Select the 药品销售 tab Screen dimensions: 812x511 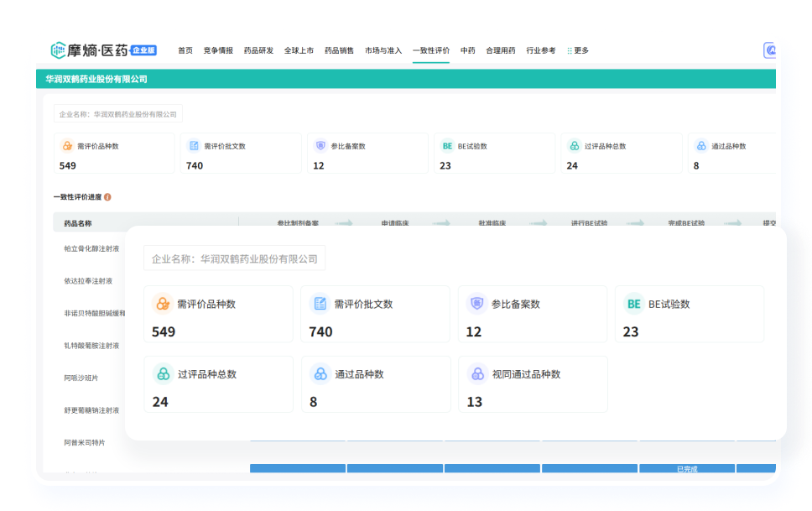pos(339,50)
